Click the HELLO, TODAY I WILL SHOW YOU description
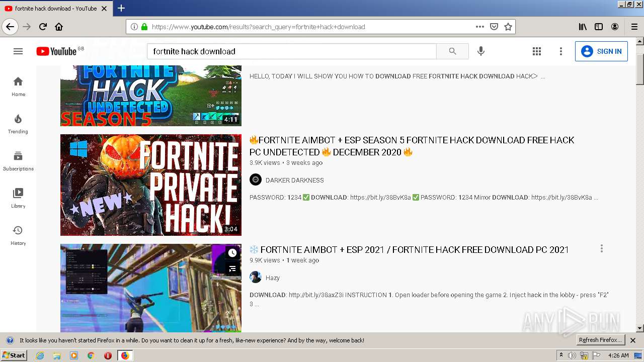 click(x=397, y=76)
